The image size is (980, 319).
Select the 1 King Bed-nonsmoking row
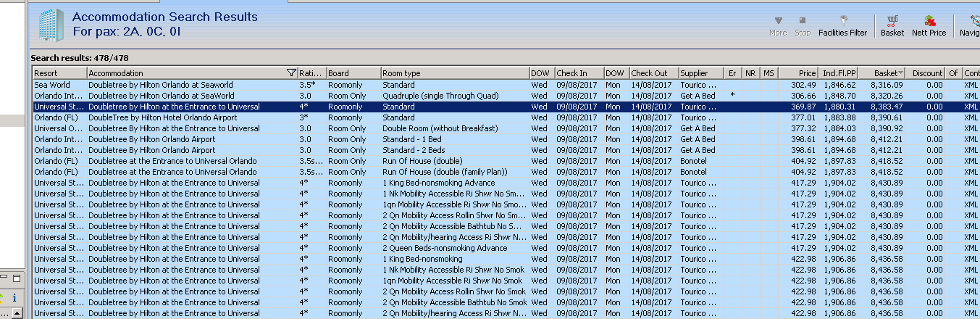pos(506,259)
